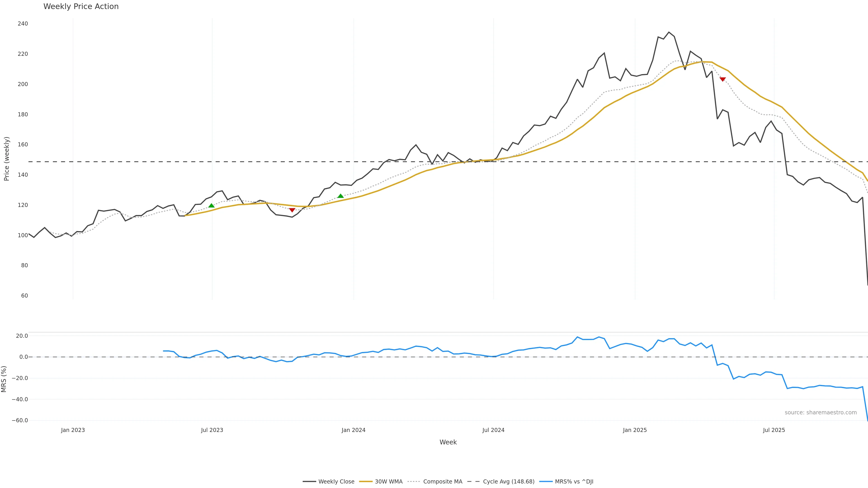Click the sharemaestro.com source text

point(821,413)
